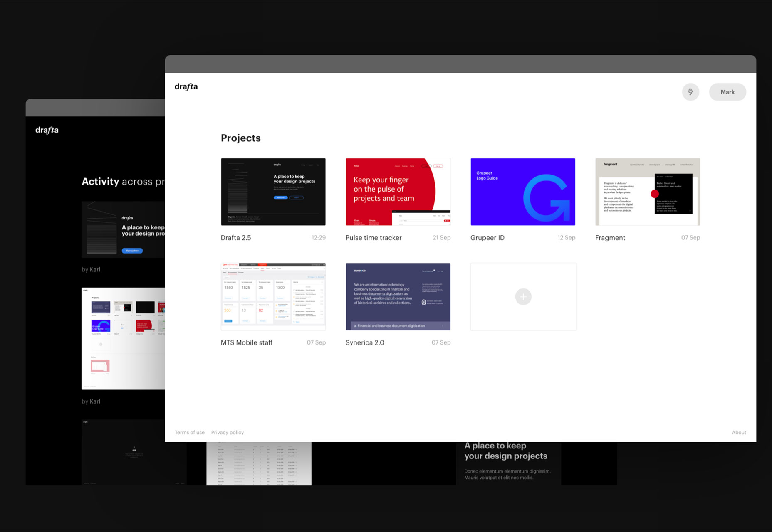
Task: Open the Privacy policy link
Action: point(228,433)
